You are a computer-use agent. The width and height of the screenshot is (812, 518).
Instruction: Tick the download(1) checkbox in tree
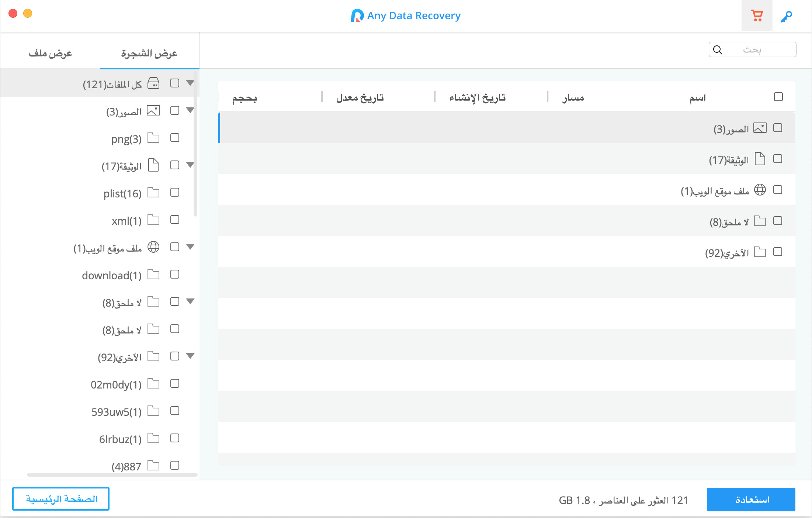[175, 274]
